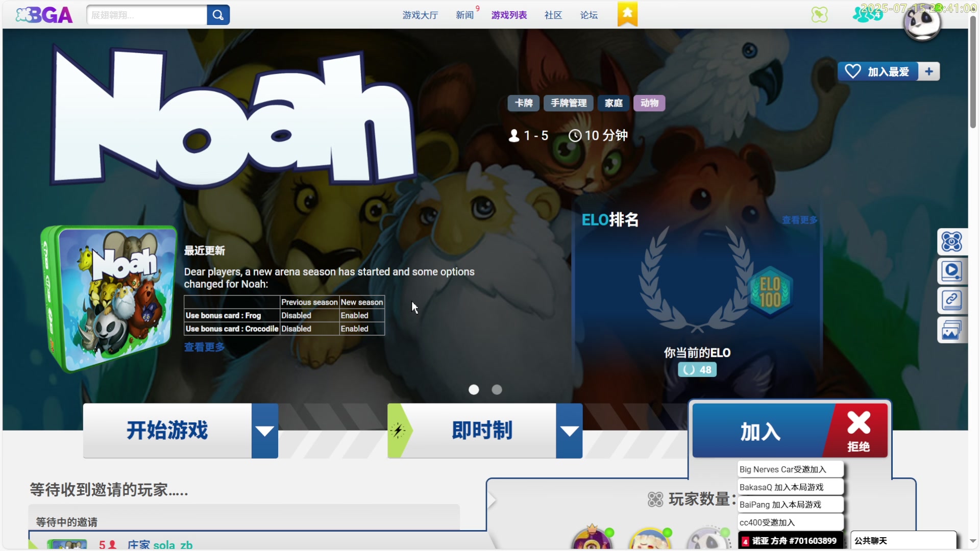Screen dimensions: 980x551
Task: Open the yellow star premium banner
Action: click(627, 14)
